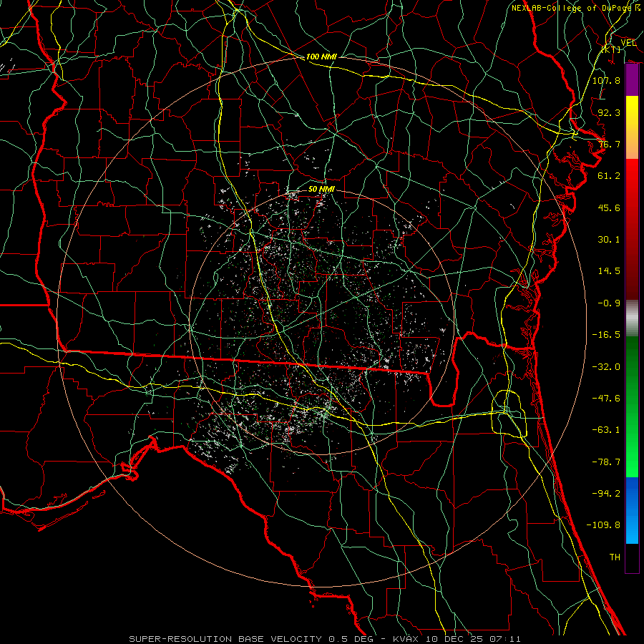Click the 45.6 value on velocity scale
Viewport: 644px width, 644px height.
click(609, 208)
